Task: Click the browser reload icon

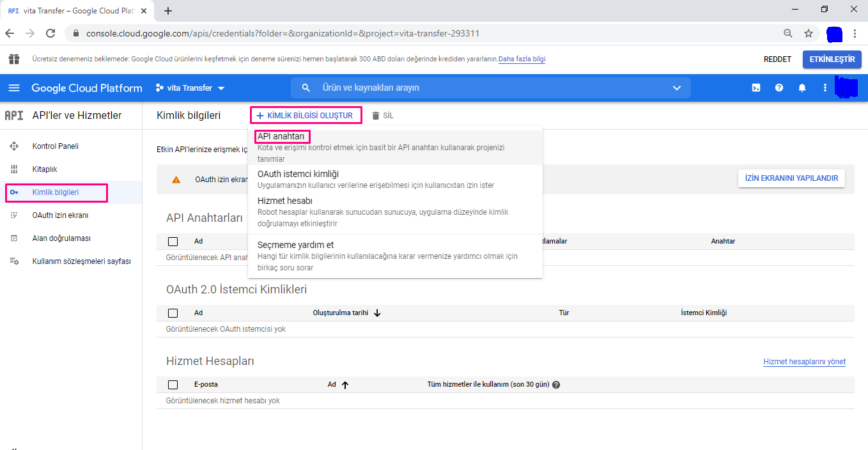Action: tap(50, 33)
